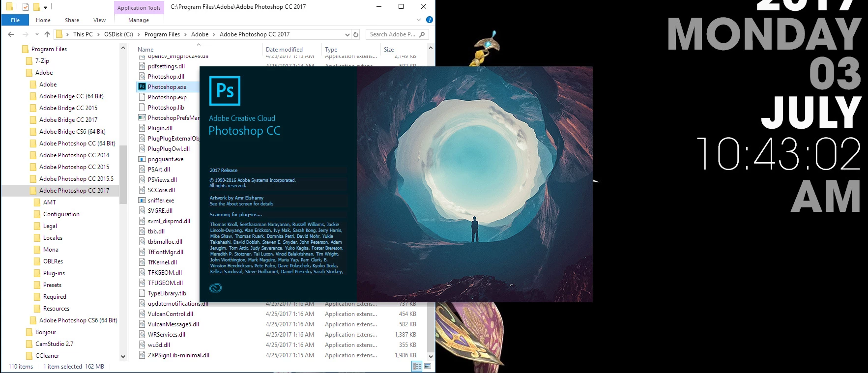Go up one folder level arrow
The width and height of the screenshot is (868, 373).
pos(47,34)
